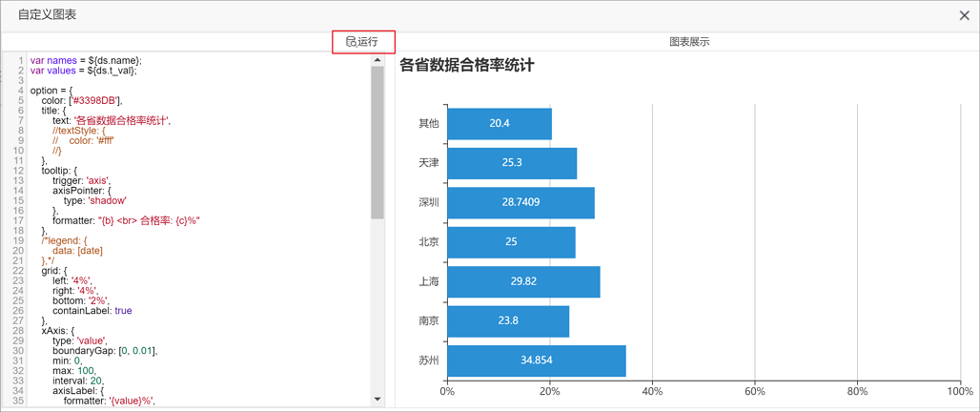Click the 图表展示 panel header
This screenshot has width=980, height=412.
tap(689, 42)
